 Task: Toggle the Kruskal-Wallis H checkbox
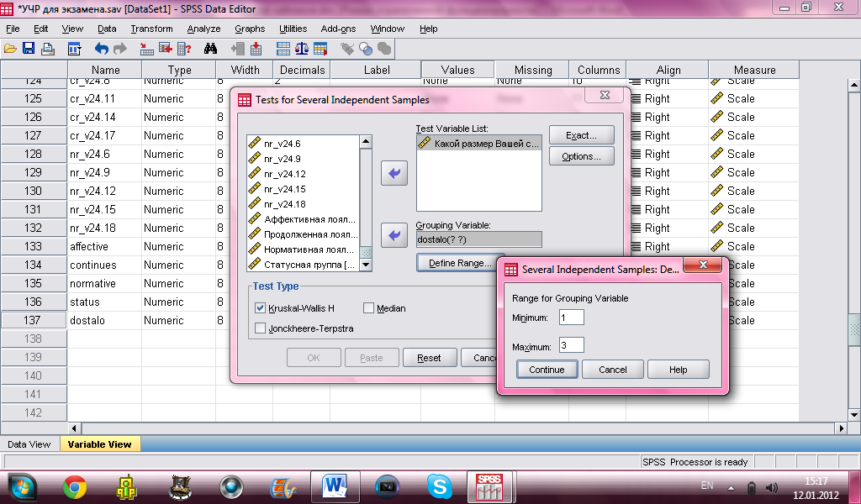click(261, 308)
